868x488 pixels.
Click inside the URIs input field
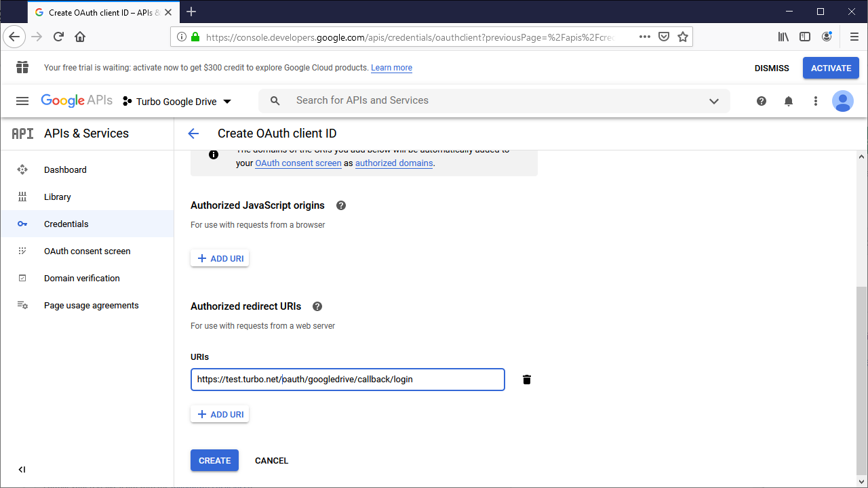pos(347,380)
